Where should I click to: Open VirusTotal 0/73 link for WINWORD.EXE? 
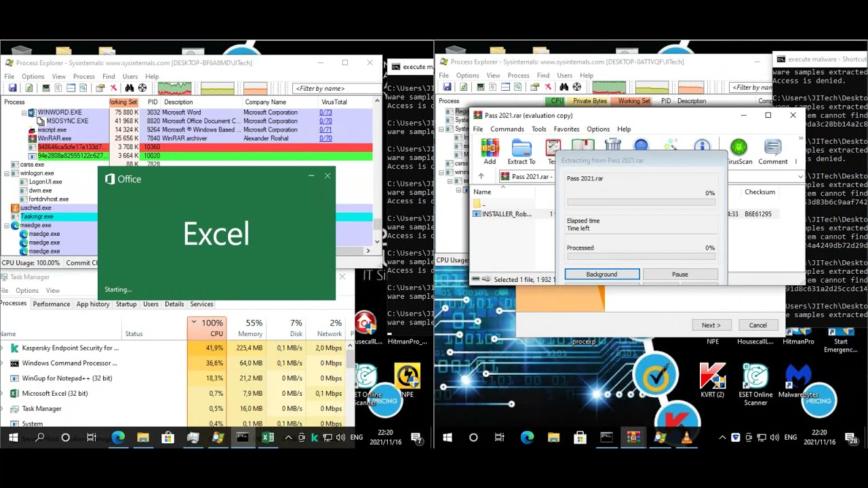click(x=325, y=113)
